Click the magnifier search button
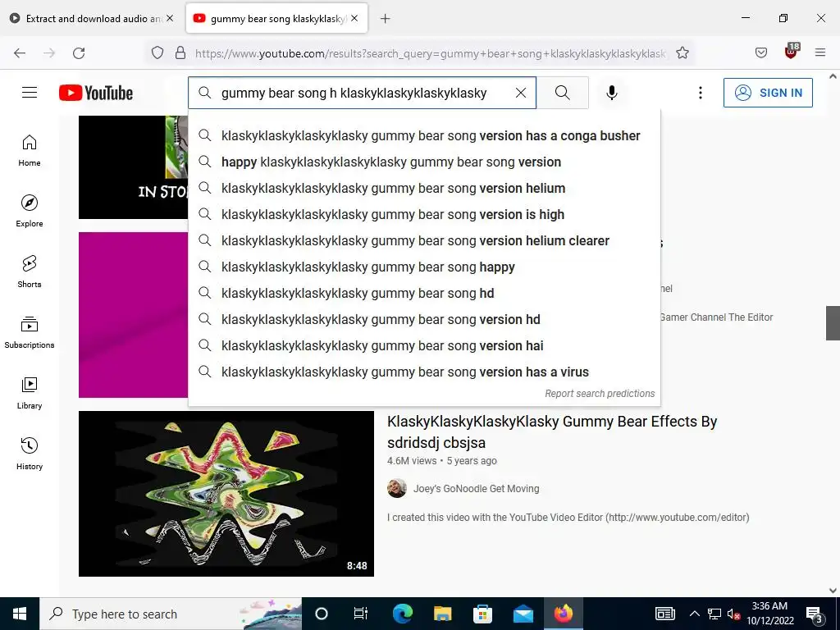840x630 pixels. (x=563, y=93)
